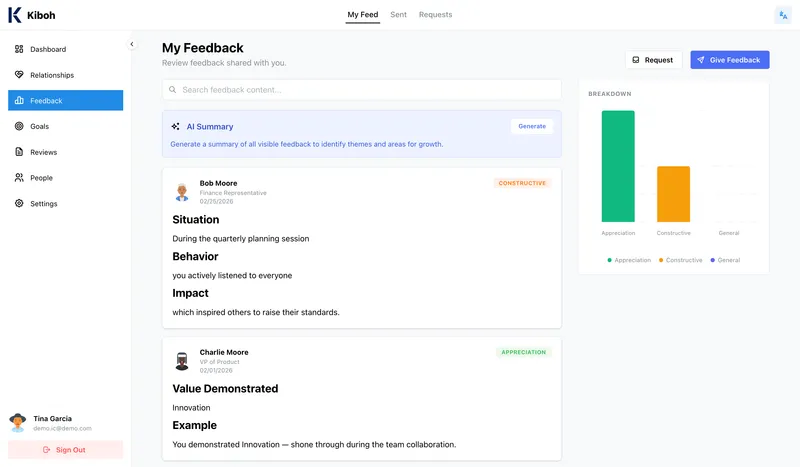Generate the AI Summary

click(532, 126)
